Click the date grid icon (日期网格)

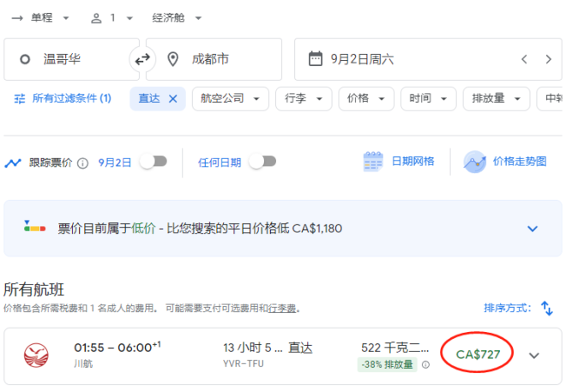click(x=373, y=161)
